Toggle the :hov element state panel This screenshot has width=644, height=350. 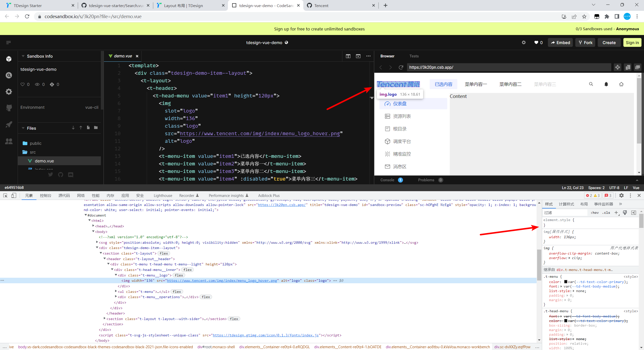tap(594, 213)
